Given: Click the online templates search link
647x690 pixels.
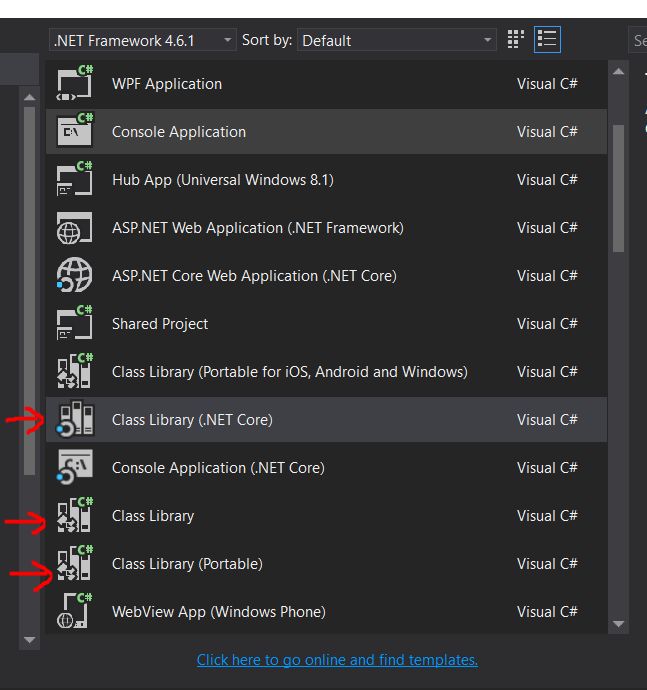Looking at the screenshot, I should point(337,660).
